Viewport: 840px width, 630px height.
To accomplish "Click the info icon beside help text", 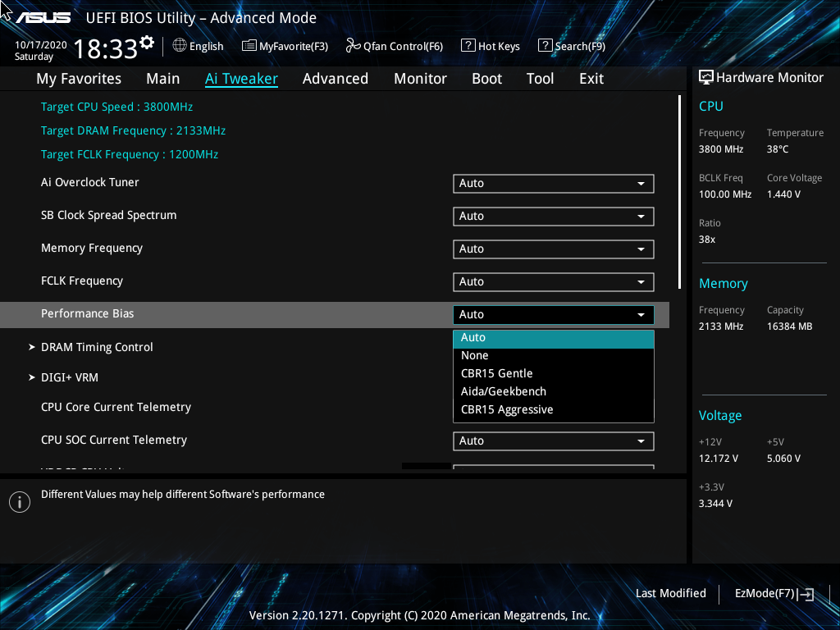I will (20, 502).
